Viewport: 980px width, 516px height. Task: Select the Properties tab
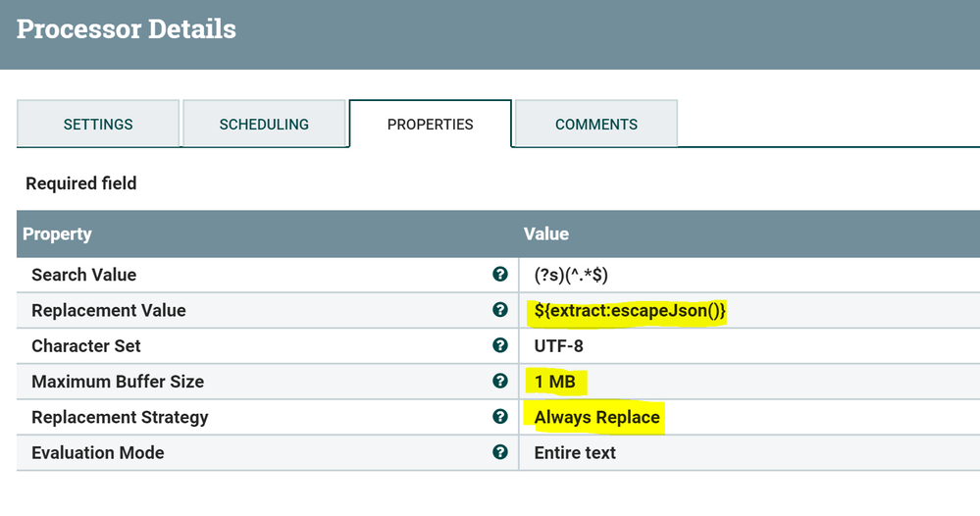point(430,125)
